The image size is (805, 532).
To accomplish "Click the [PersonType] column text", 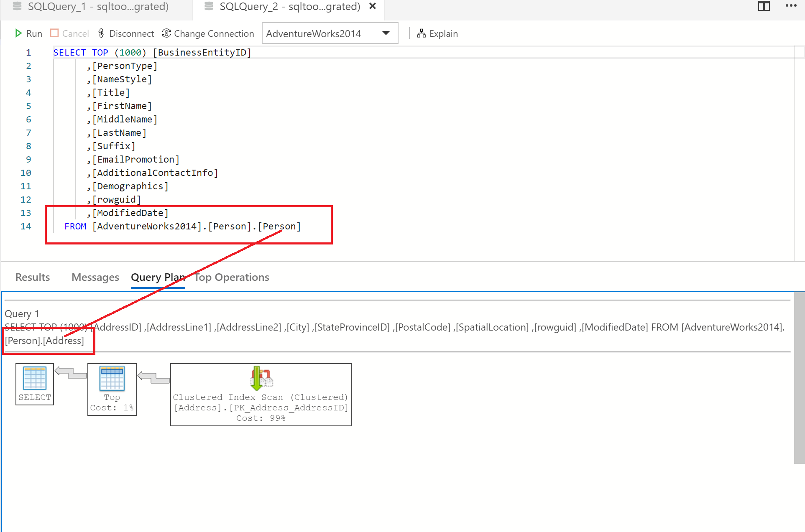I will pos(125,66).
